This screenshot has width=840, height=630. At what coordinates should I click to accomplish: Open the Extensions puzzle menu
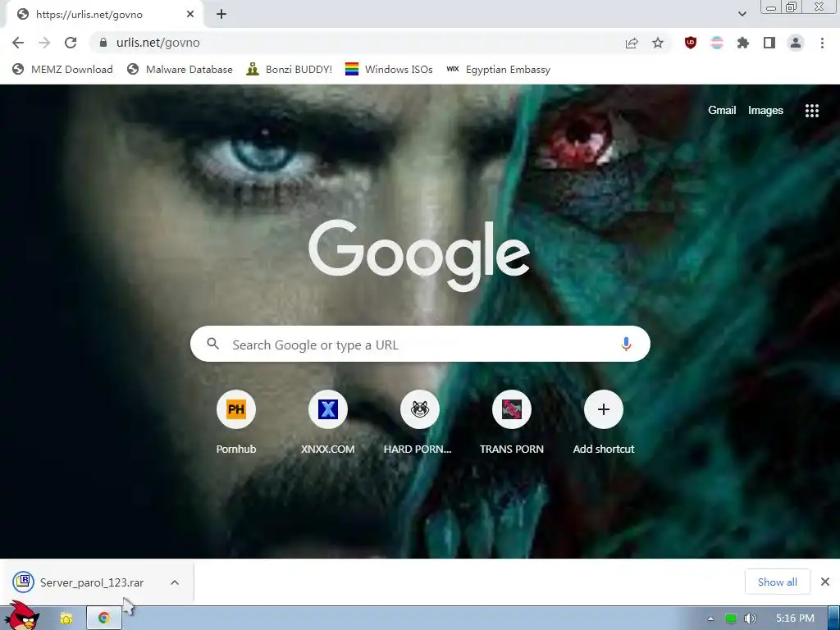click(x=743, y=43)
